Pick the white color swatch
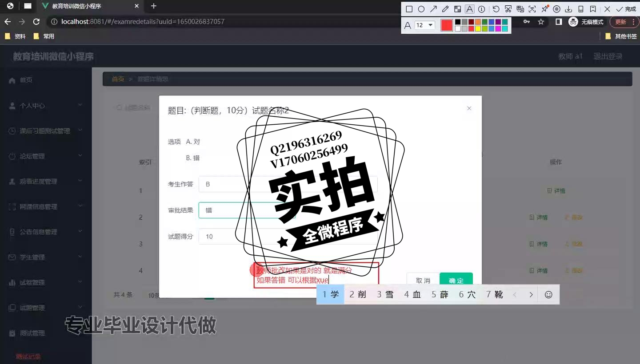 (458, 29)
